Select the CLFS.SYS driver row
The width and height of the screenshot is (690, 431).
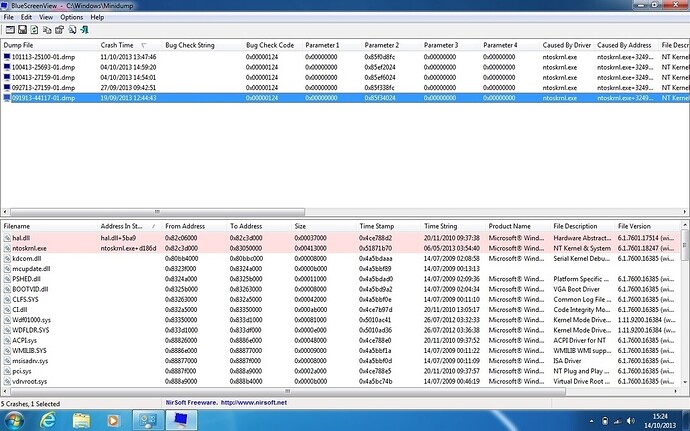click(341, 299)
